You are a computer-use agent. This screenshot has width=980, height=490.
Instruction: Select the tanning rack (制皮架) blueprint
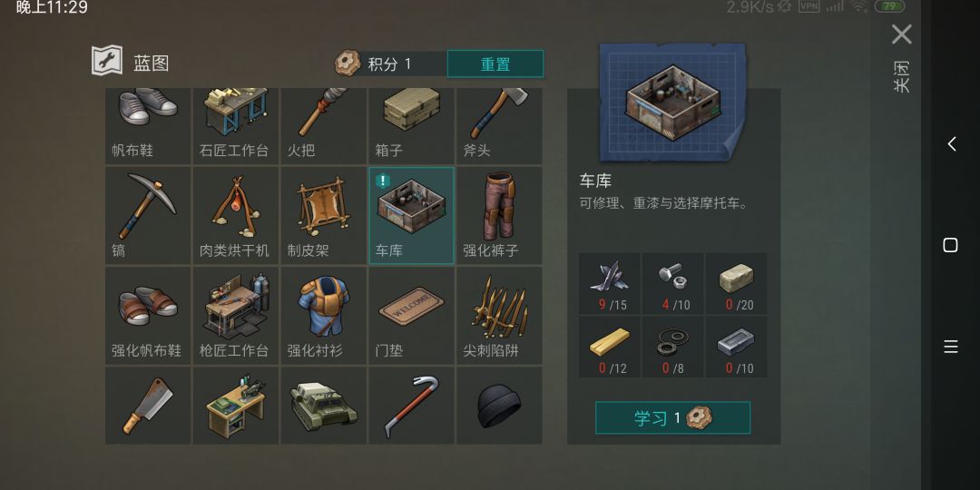[323, 216]
